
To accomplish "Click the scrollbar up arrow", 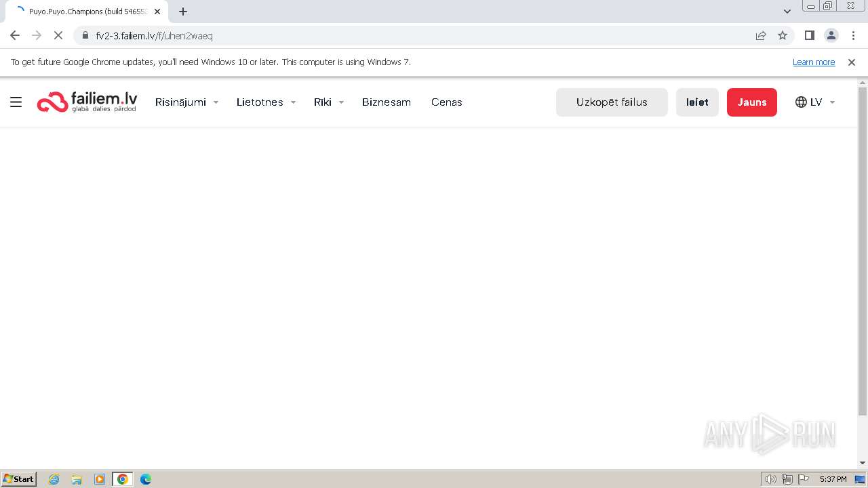I will [x=863, y=83].
